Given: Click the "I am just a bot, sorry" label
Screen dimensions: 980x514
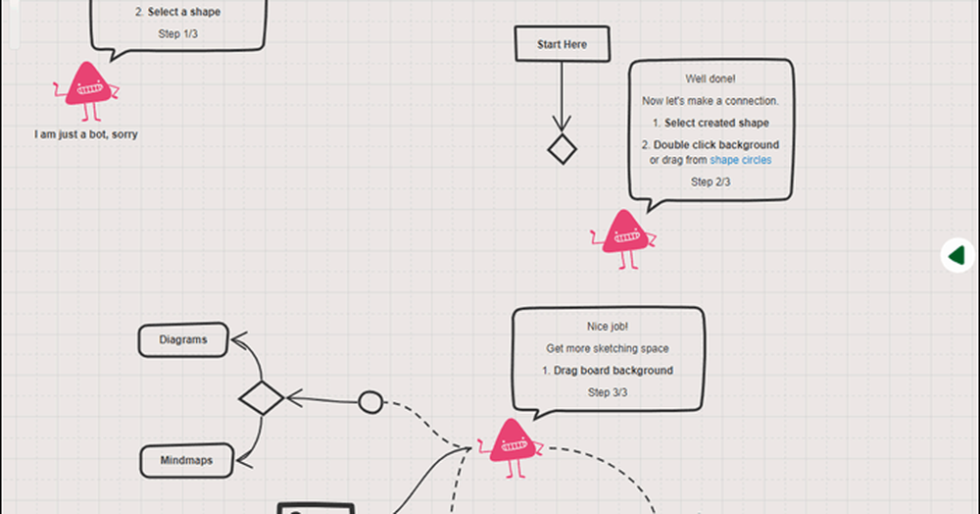Looking at the screenshot, I should click(86, 134).
